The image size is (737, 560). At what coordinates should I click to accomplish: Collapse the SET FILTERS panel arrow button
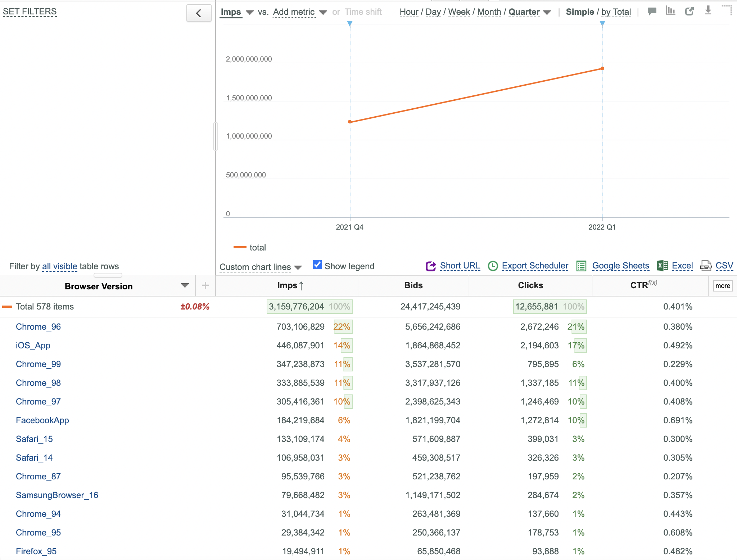click(x=199, y=13)
